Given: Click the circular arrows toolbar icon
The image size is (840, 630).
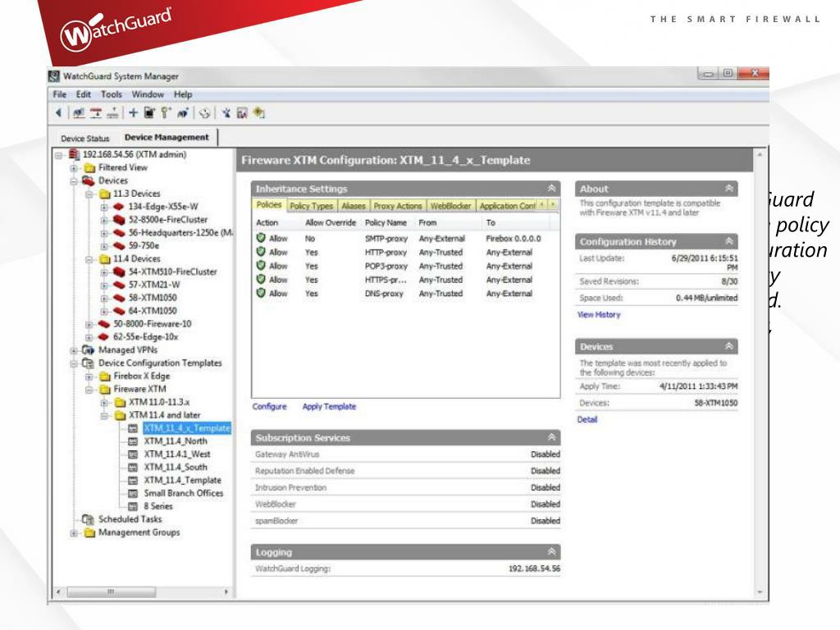Looking at the screenshot, I should pos(204,112).
